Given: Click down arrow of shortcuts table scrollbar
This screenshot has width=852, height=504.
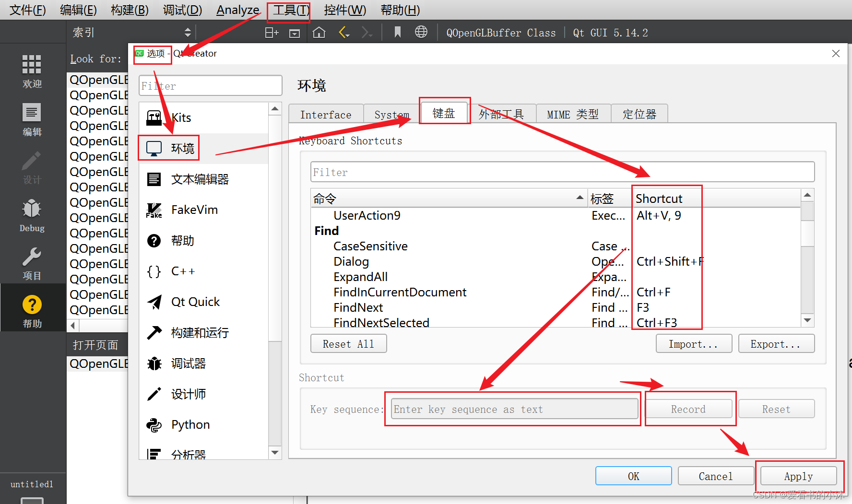Looking at the screenshot, I should coord(807,320).
